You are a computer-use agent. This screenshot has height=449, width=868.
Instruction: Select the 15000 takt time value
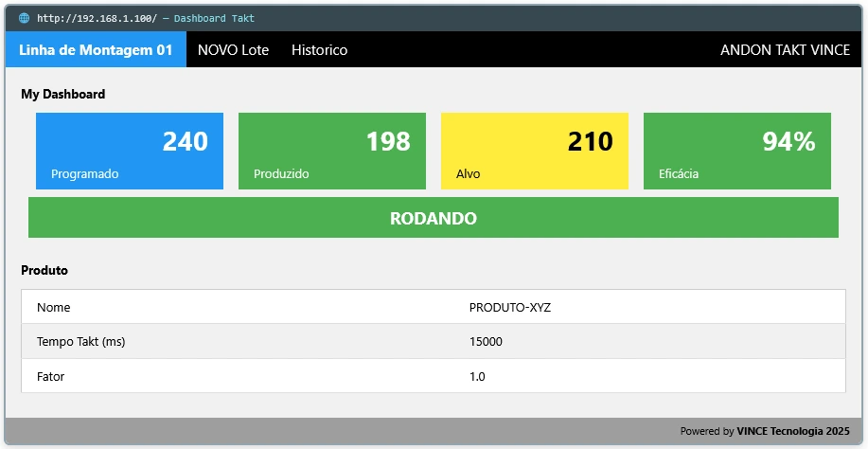tap(486, 342)
